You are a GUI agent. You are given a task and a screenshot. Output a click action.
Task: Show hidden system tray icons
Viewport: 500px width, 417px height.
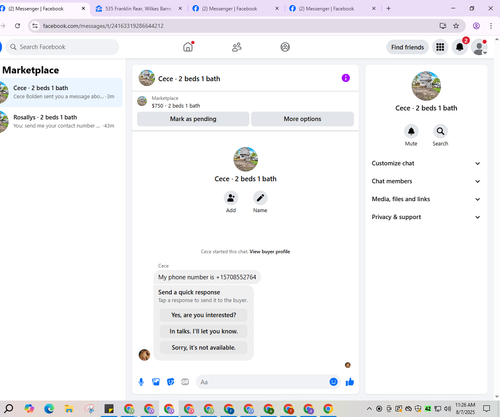click(x=369, y=409)
